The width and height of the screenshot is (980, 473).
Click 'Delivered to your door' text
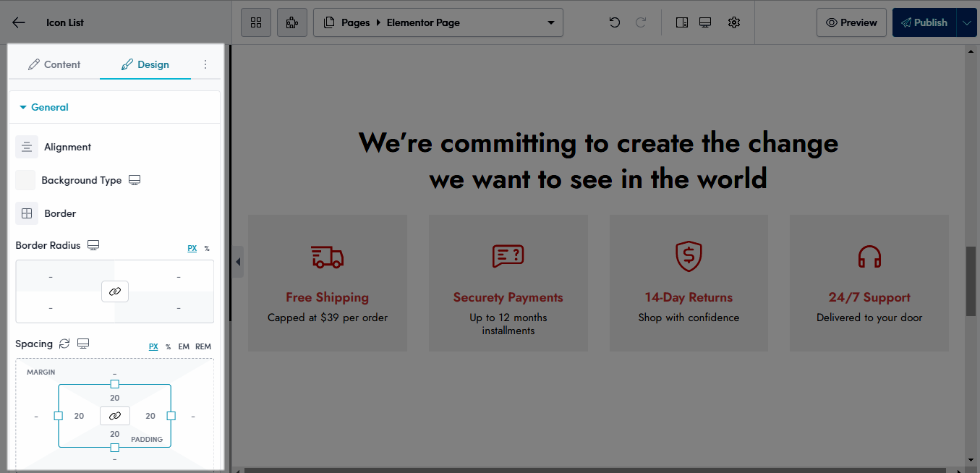(x=869, y=318)
